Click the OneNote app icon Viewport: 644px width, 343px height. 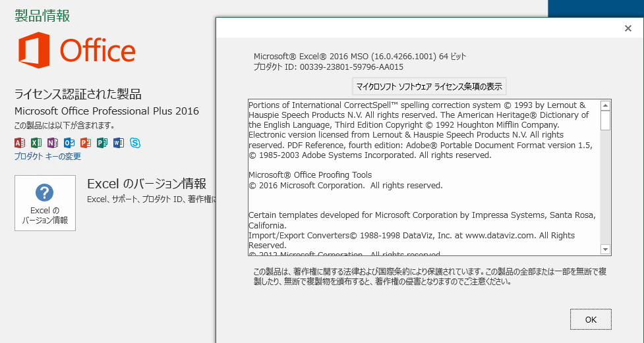point(53,143)
